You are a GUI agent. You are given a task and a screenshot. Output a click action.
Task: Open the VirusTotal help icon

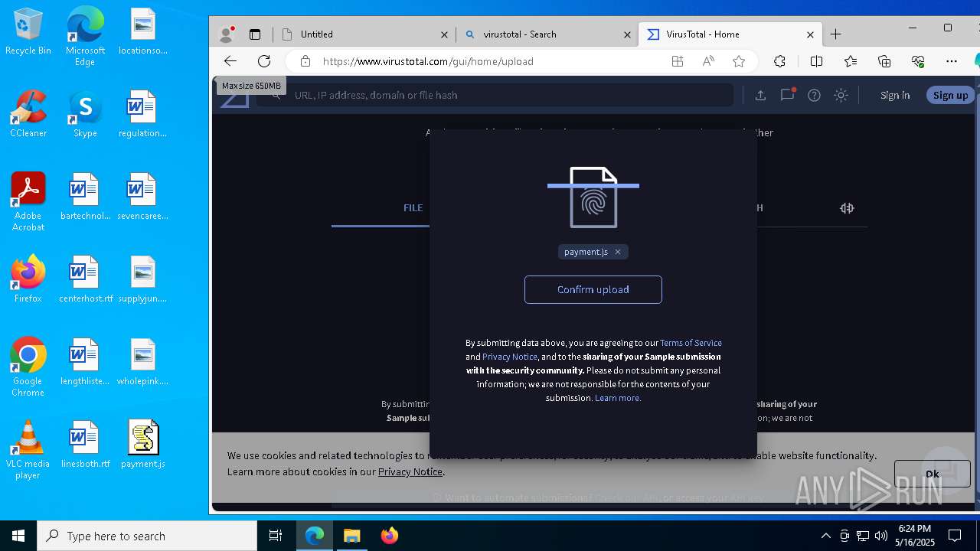point(815,95)
